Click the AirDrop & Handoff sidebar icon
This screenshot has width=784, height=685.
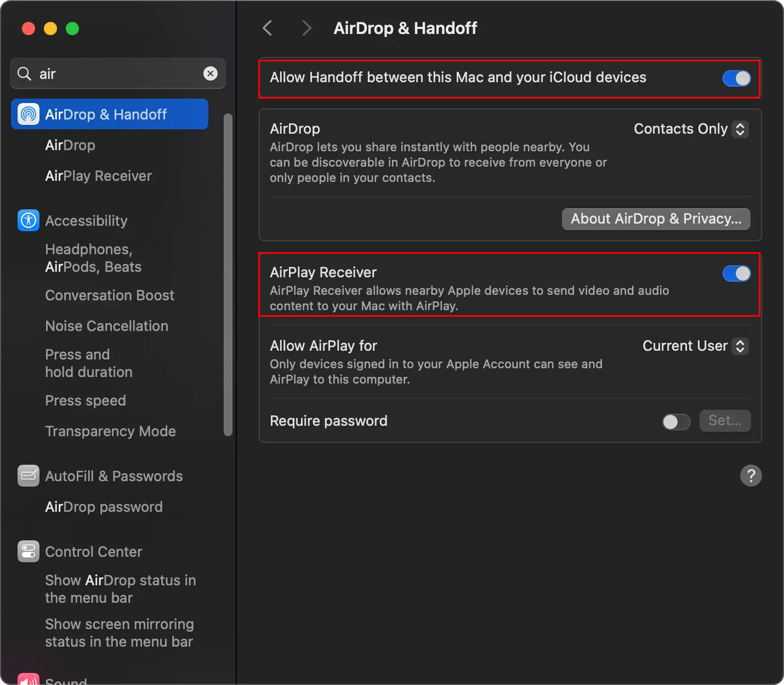pos(29,114)
